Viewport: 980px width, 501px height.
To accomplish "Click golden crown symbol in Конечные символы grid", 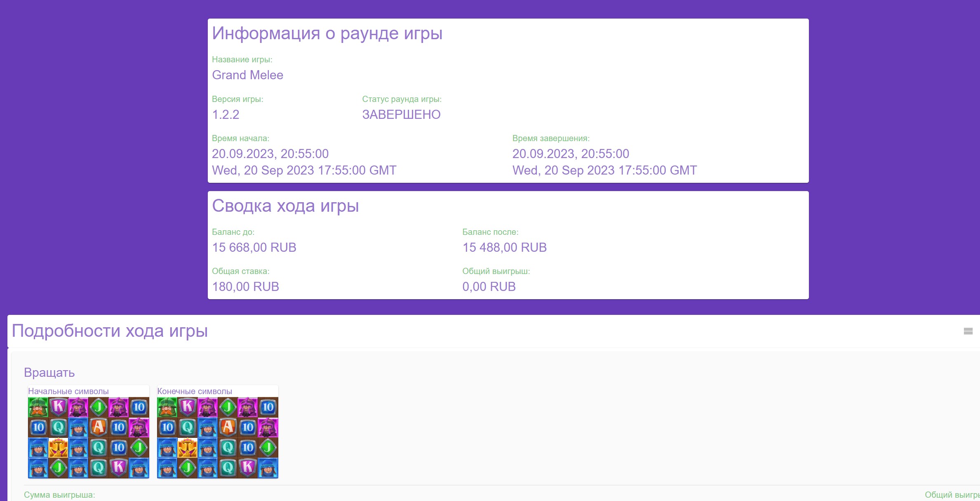I will click(x=187, y=447).
